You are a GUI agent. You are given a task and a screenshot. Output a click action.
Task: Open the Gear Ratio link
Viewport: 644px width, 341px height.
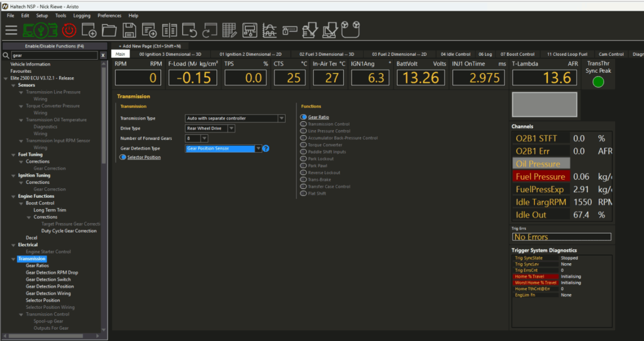(x=318, y=117)
